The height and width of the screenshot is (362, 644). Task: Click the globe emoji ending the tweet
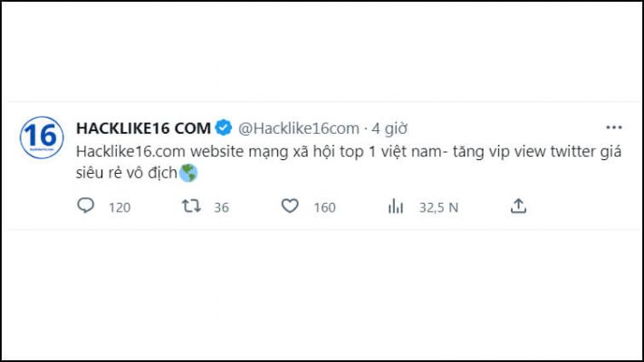(188, 172)
